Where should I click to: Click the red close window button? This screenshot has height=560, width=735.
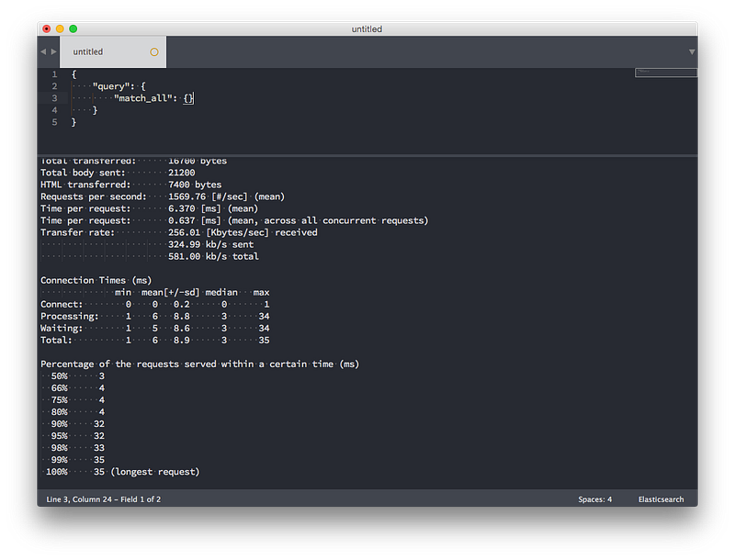(47, 28)
